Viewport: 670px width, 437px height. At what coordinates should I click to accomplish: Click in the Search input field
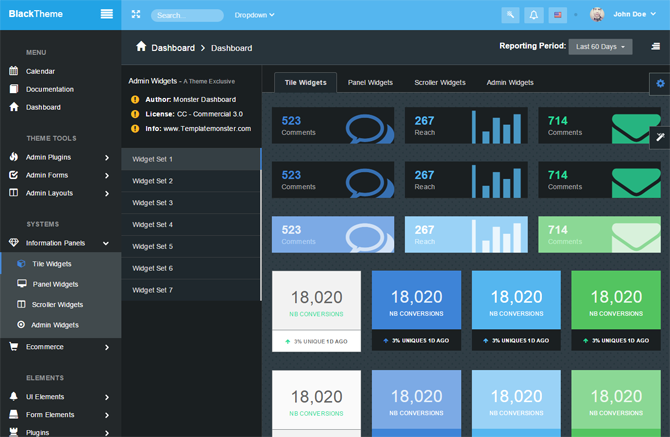click(187, 15)
